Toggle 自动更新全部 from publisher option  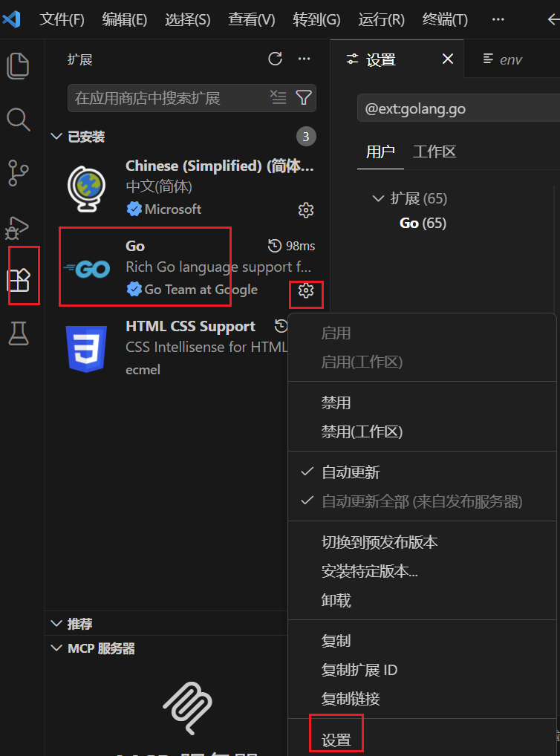[422, 501]
